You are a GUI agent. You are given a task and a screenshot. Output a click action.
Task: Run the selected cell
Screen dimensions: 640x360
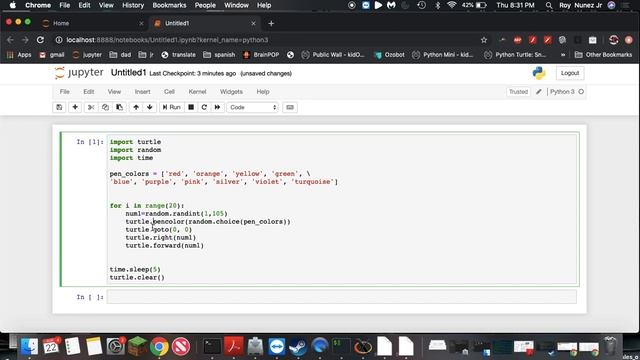pyautogui.click(x=171, y=107)
